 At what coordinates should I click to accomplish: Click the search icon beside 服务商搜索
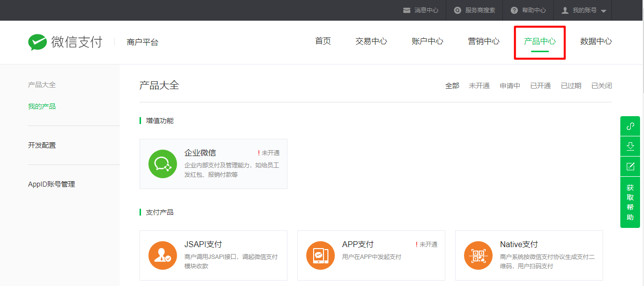pos(458,10)
